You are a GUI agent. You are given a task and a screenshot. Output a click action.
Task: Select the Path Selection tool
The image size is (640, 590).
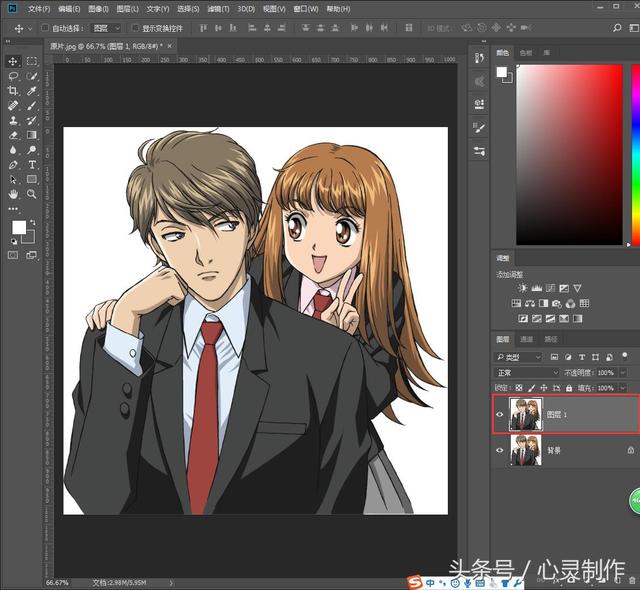pyautogui.click(x=13, y=179)
